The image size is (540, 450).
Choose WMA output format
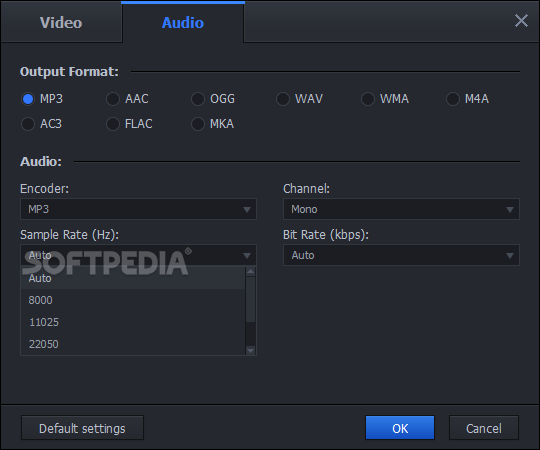(385, 99)
